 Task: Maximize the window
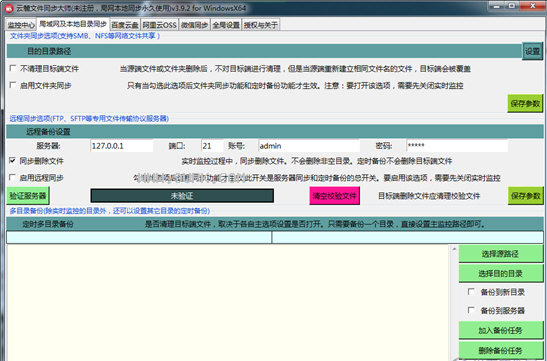click(512, 6)
